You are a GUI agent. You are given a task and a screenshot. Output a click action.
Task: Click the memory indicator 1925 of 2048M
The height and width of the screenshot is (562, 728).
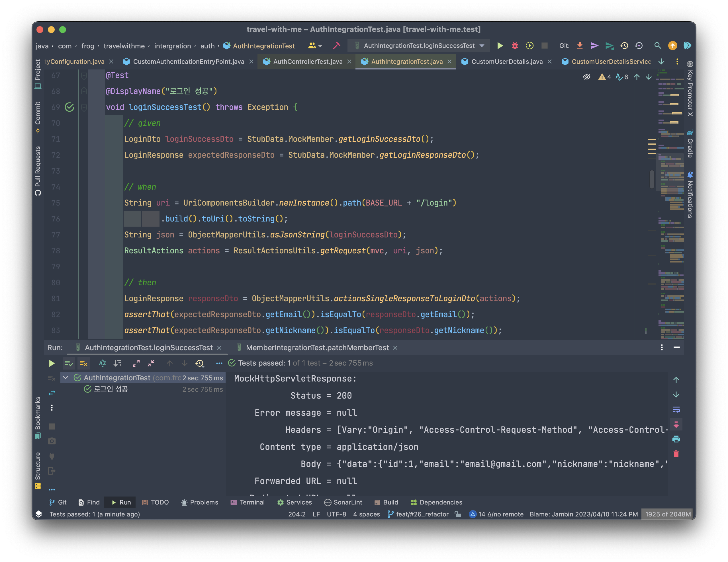click(668, 514)
